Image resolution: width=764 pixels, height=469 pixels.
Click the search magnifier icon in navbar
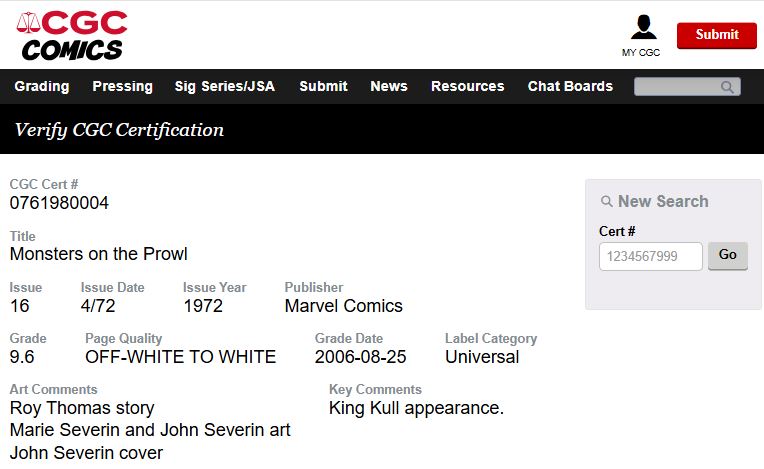tap(728, 87)
